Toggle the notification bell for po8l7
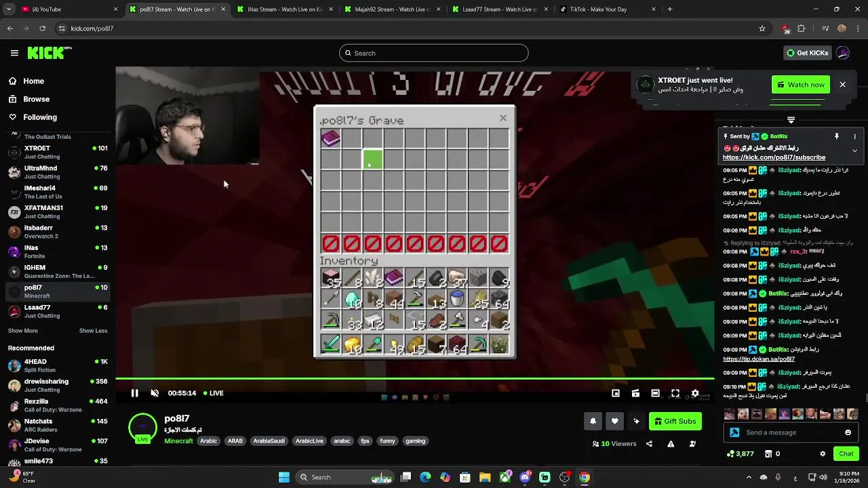Viewport: 868px width, 488px height. pos(593,421)
